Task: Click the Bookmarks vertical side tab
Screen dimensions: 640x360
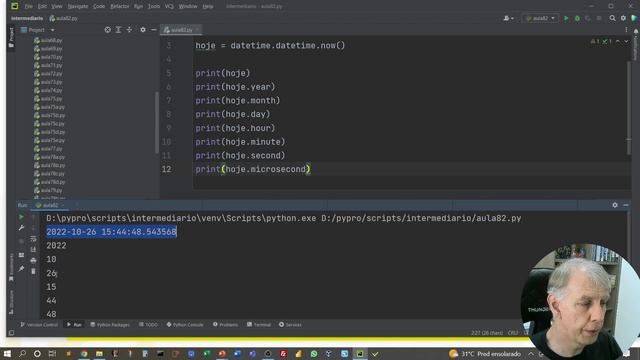Action: coord(11,267)
